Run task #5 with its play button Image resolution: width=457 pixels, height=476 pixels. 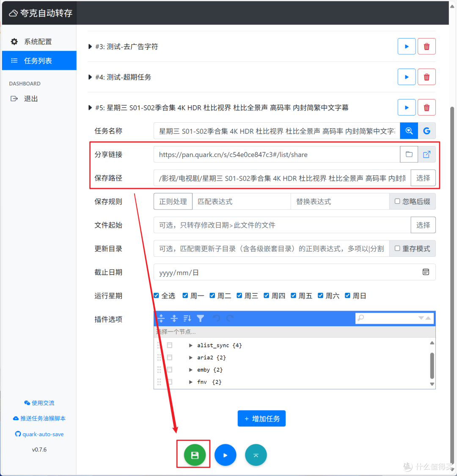(406, 107)
